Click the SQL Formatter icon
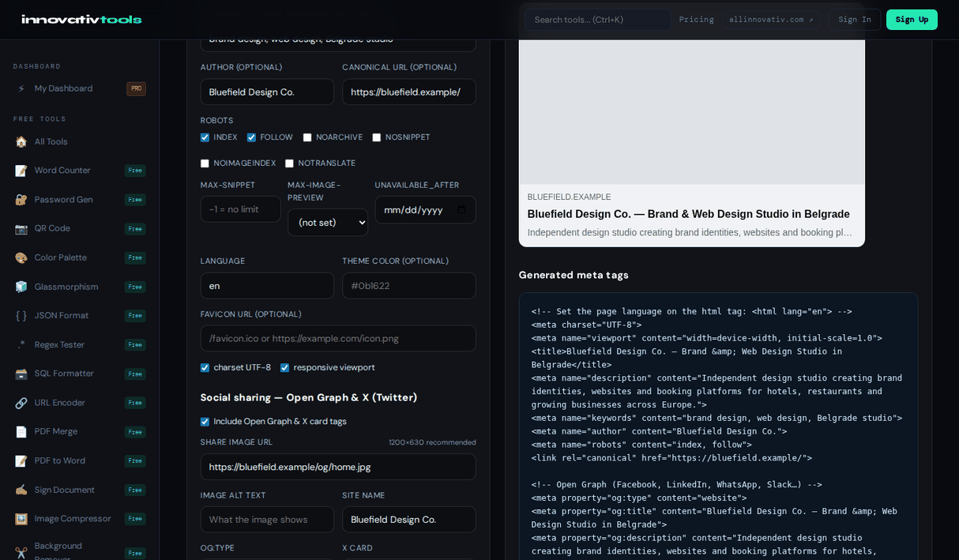Screen dimensions: 959x560 (x=21, y=374)
